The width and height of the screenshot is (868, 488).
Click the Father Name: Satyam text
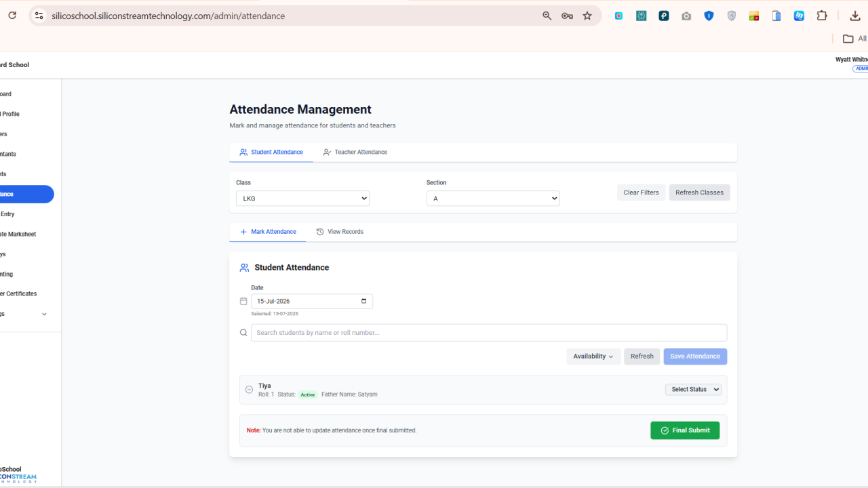click(349, 394)
